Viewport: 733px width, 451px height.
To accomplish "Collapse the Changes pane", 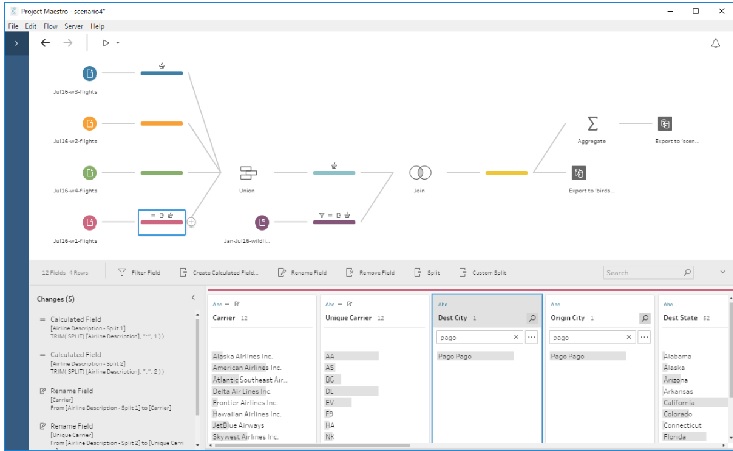I will tap(193, 298).
